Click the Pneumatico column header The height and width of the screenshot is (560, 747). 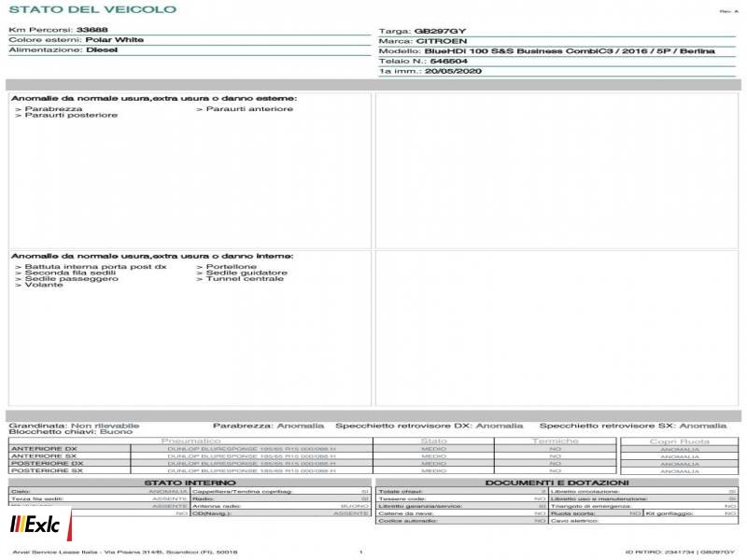click(x=191, y=441)
